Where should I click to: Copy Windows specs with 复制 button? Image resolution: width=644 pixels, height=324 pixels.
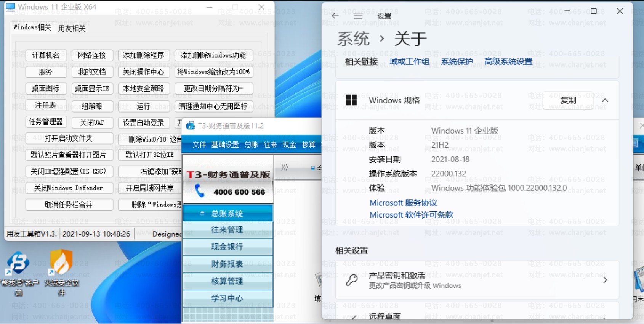[568, 100]
